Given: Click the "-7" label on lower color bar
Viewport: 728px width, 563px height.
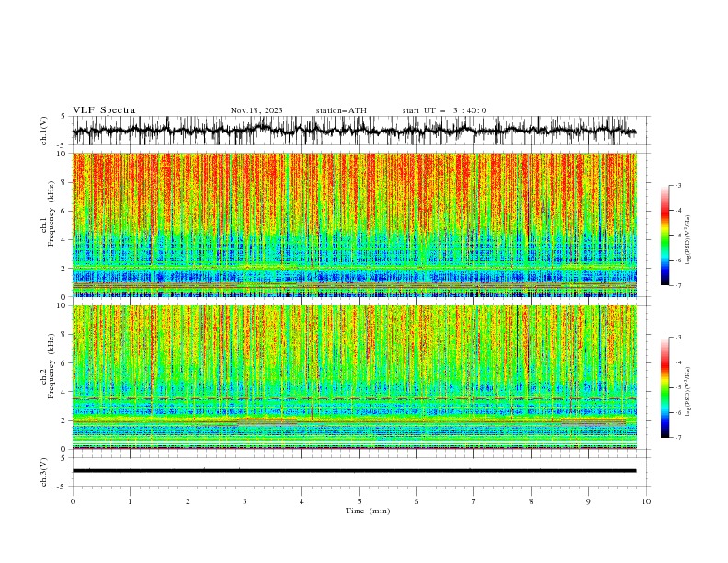Looking at the screenshot, I should click(677, 437).
